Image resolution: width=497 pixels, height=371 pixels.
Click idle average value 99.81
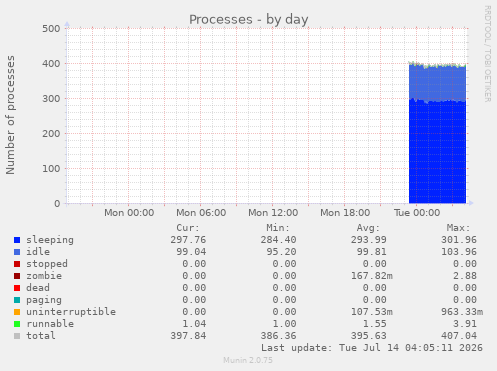(x=372, y=252)
